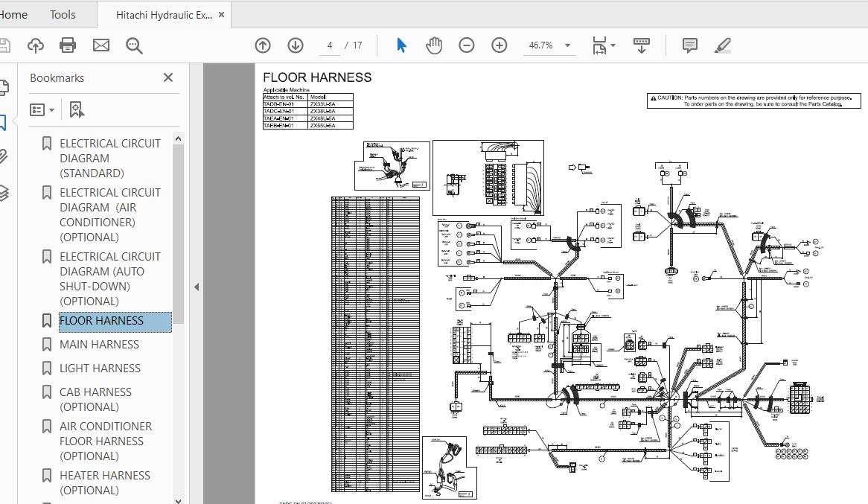Screen dimensions: 868x504
Task: Click the FLOOR HARNESS page title
Action: coord(317,77)
